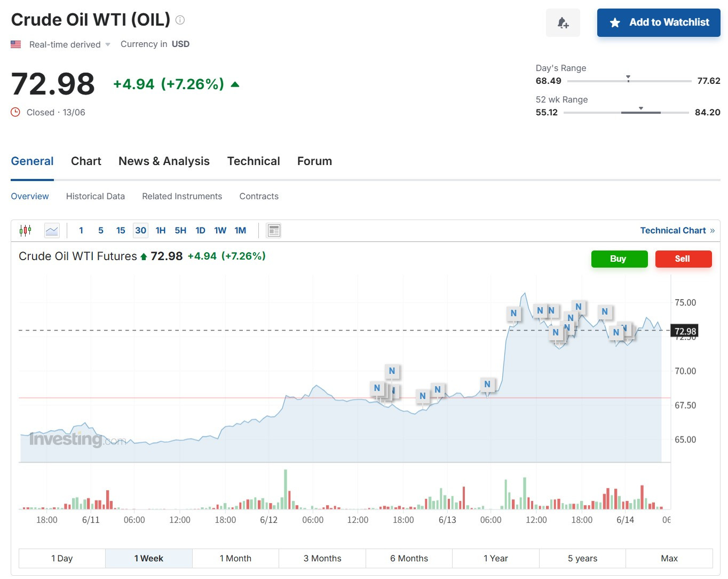This screenshot has width=728, height=579.
Task: Click the United States flag icon
Action: tap(16, 44)
